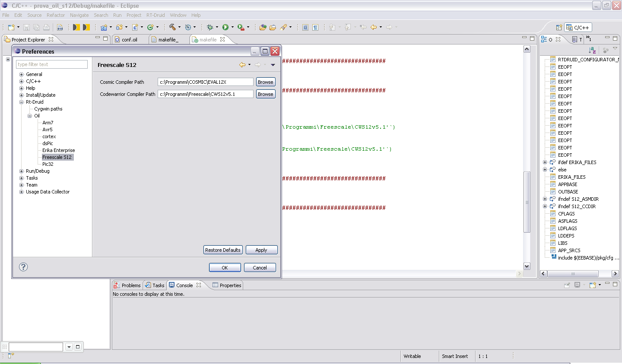
Task: Click the New source folder icon
Action: click(119, 27)
